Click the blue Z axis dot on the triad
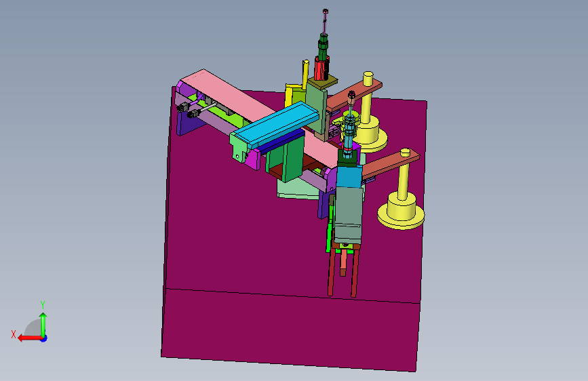 tap(44, 338)
